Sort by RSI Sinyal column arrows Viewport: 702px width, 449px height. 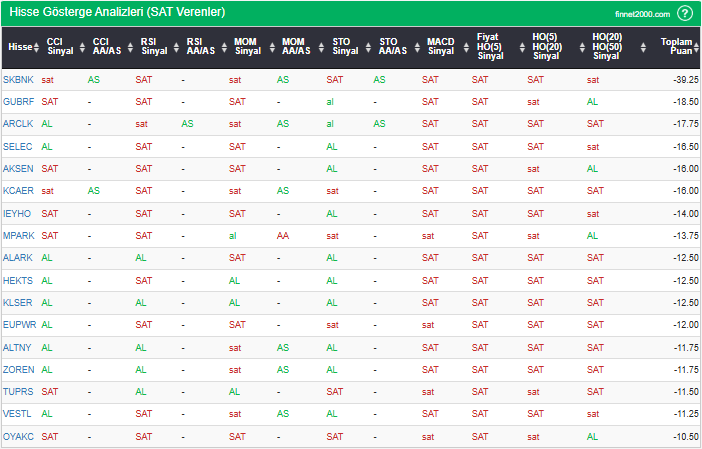176,47
